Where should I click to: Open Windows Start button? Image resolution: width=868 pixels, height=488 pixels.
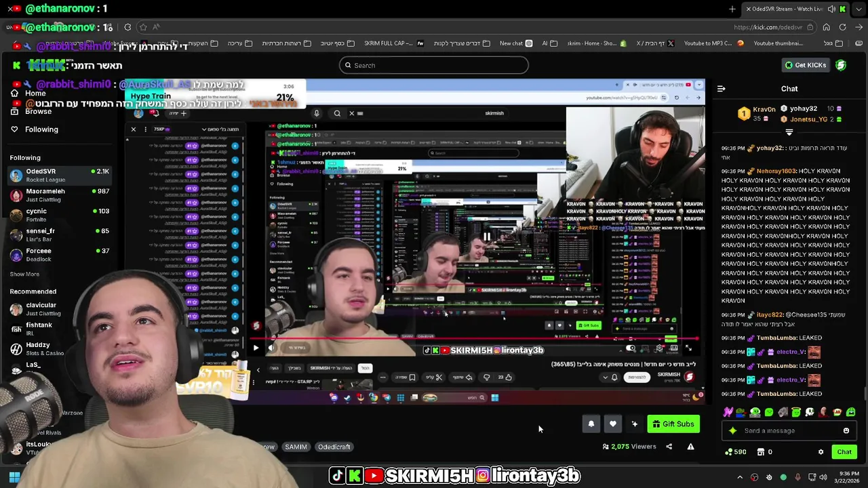[14, 477]
